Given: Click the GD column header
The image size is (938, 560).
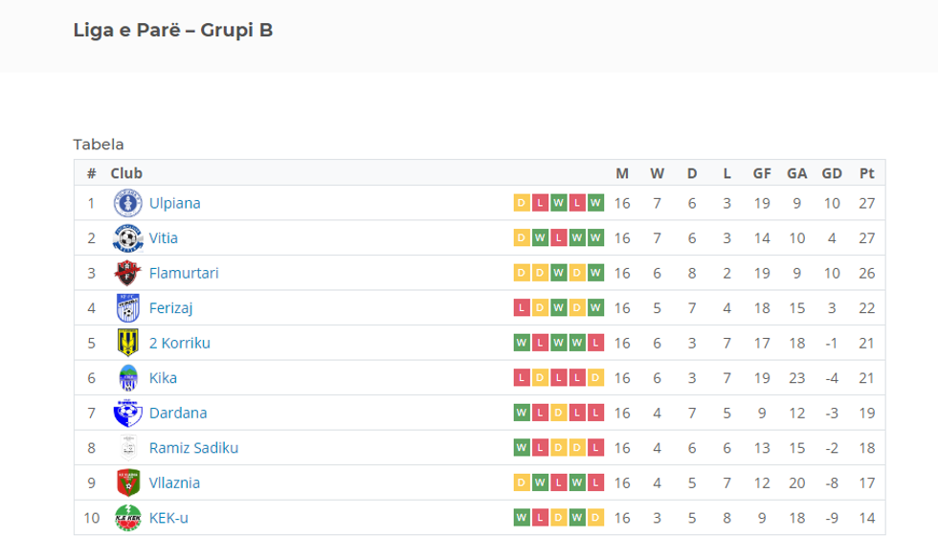Looking at the screenshot, I should click(x=832, y=173).
